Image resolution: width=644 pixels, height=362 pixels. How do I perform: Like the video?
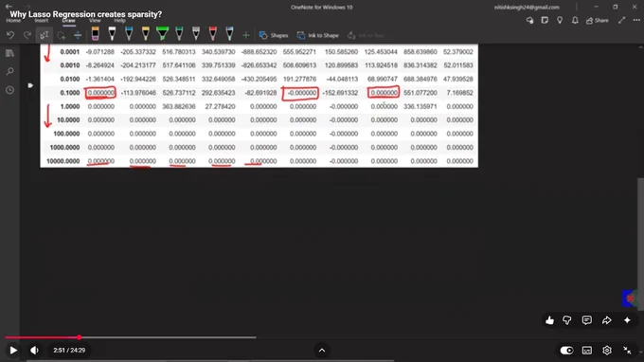click(549, 320)
